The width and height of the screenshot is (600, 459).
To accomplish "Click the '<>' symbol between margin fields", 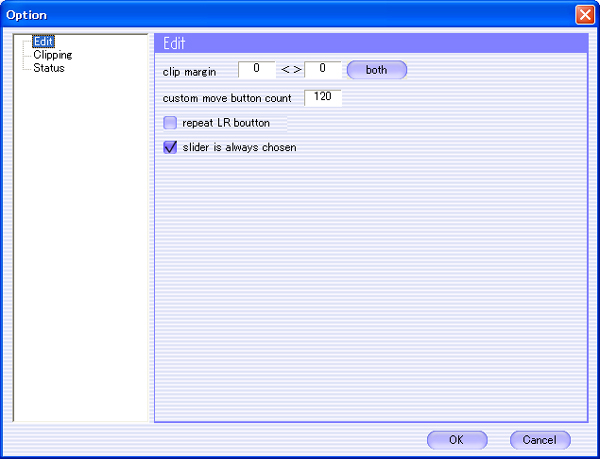I will [x=290, y=71].
